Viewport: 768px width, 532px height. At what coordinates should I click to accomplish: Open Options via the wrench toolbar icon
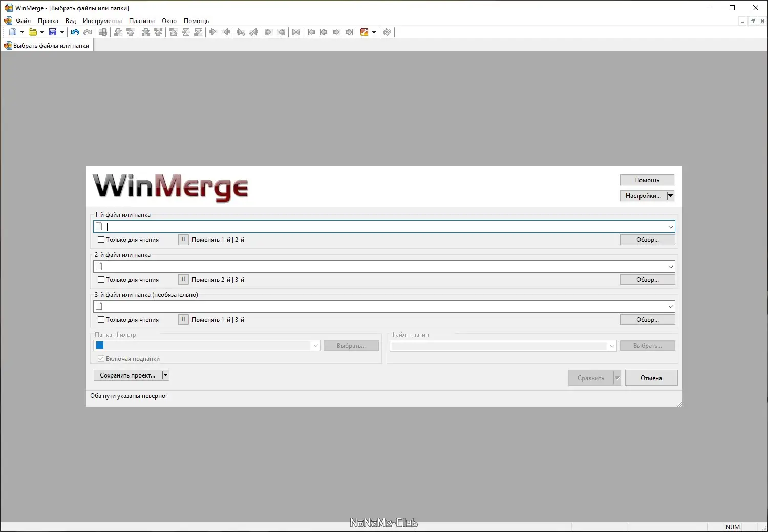[364, 32]
